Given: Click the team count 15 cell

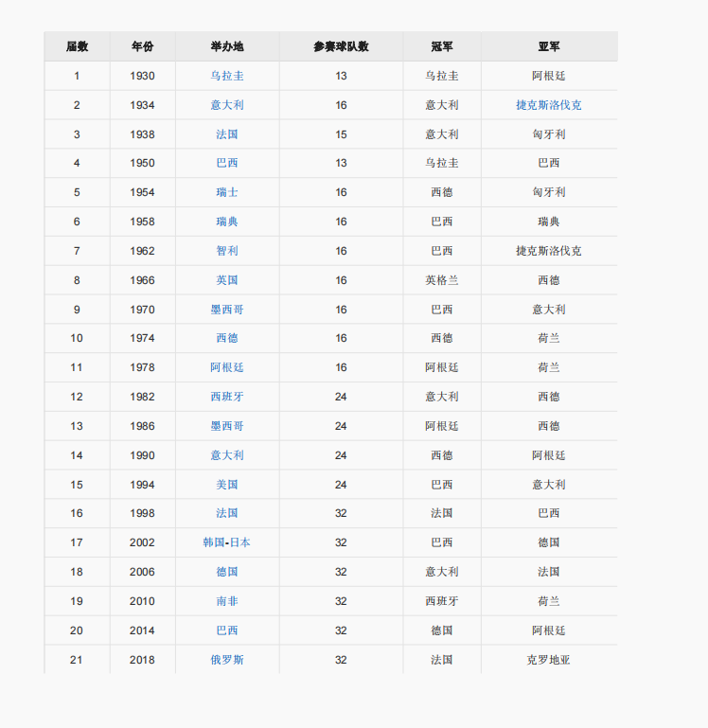Looking at the screenshot, I should point(342,134).
